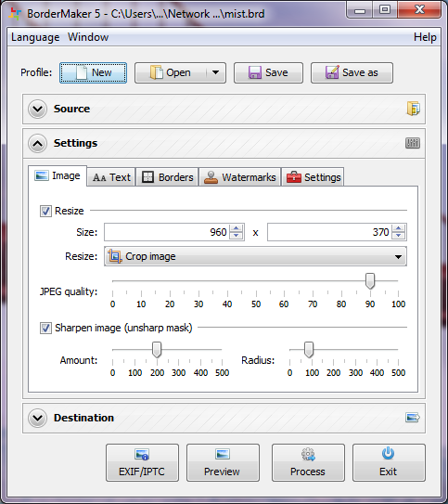Expand the Source section chevron
Screen dimensions: 448x504
point(38,109)
